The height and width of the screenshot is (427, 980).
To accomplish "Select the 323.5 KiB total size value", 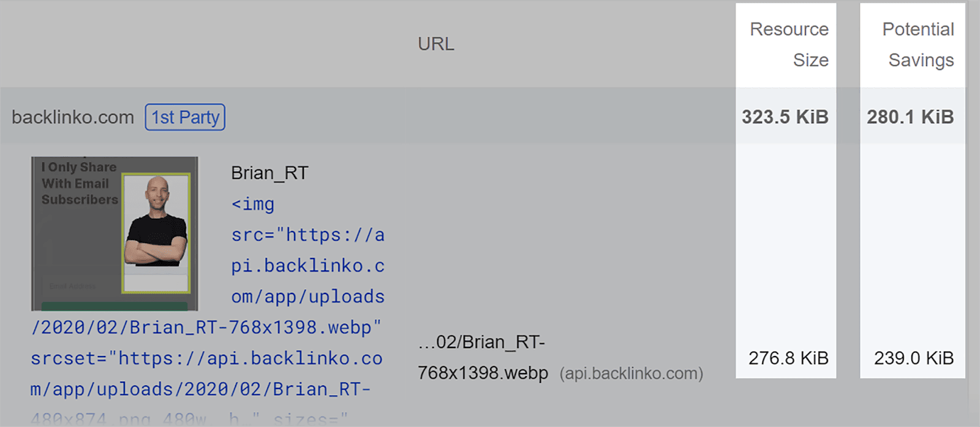I will (x=784, y=116).
